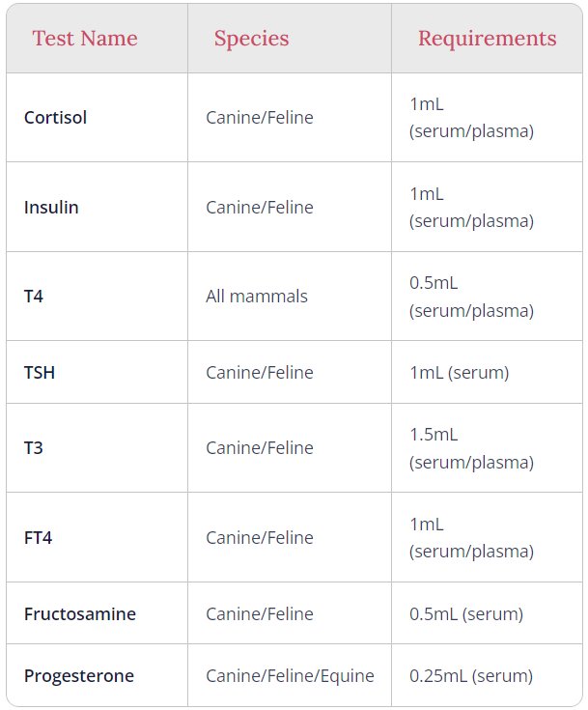This screenshot has height=710, width=588.
Task: Click the 1.5mL (serum/plasma) requirement cell
Action: point(471,448)
